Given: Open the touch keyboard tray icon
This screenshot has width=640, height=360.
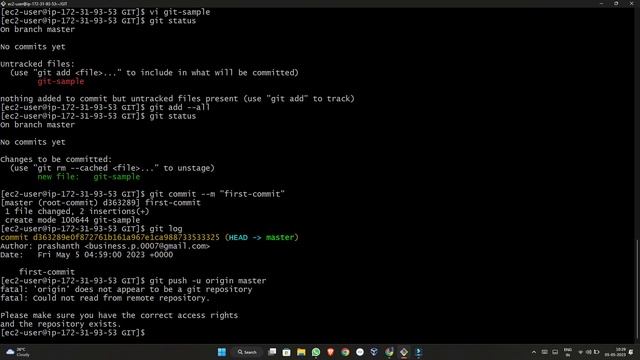Looking at the screenshot, I should tap(544, 352).
